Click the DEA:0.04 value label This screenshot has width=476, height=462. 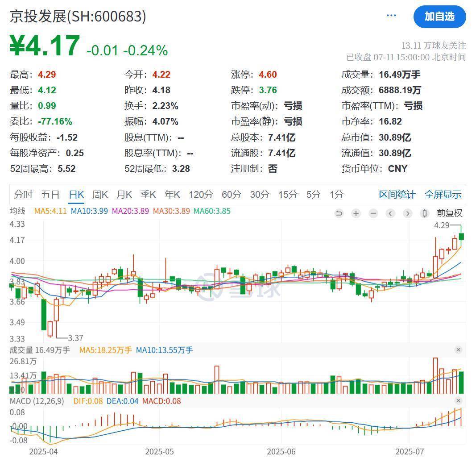[x=122, y=401]
